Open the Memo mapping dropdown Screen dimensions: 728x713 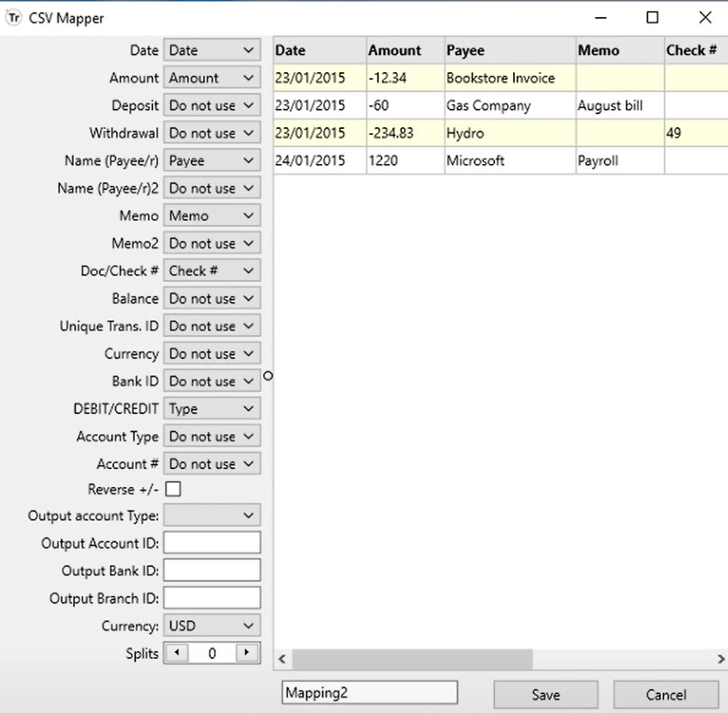tap(211, 216)
